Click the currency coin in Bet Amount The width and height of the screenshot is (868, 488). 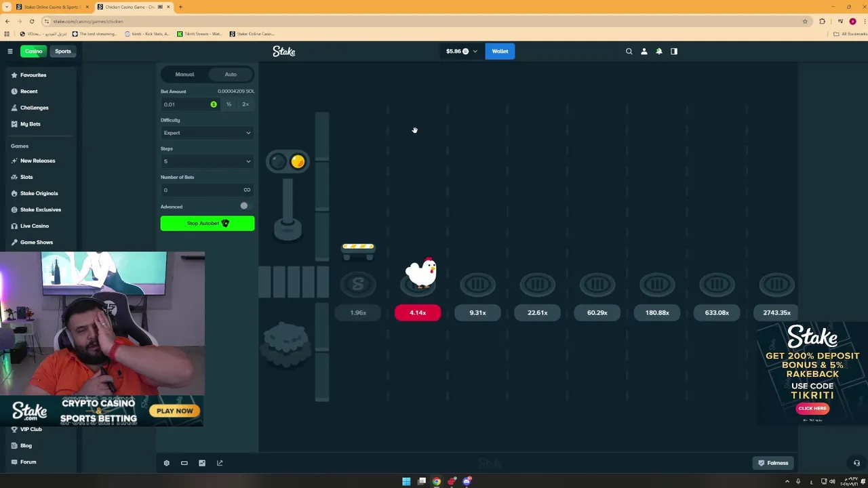[214, 104]
